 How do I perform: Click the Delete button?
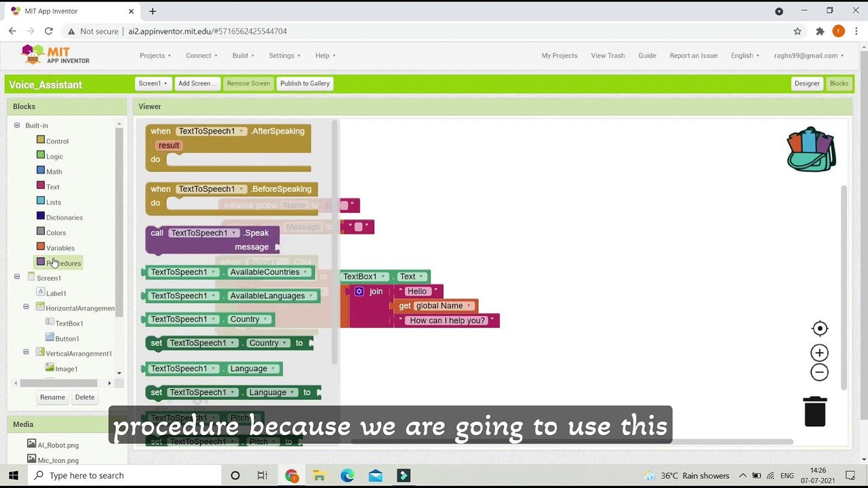coord(85,397)
